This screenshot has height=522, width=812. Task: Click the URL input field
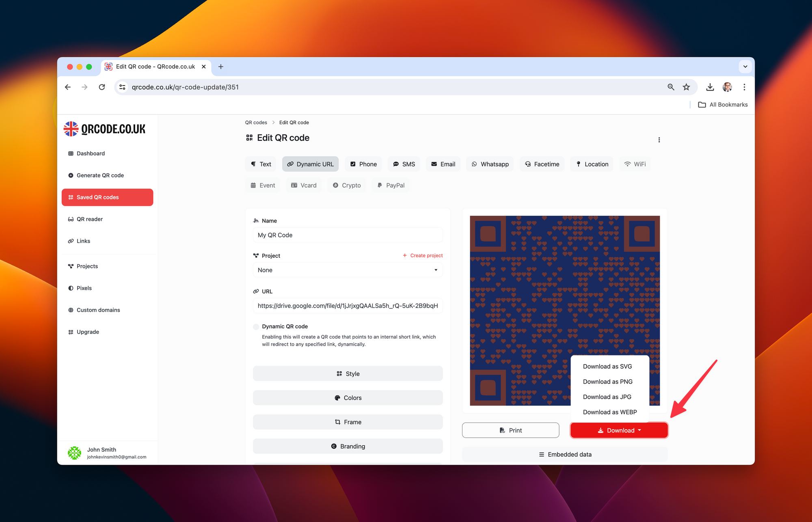point(348,305)
